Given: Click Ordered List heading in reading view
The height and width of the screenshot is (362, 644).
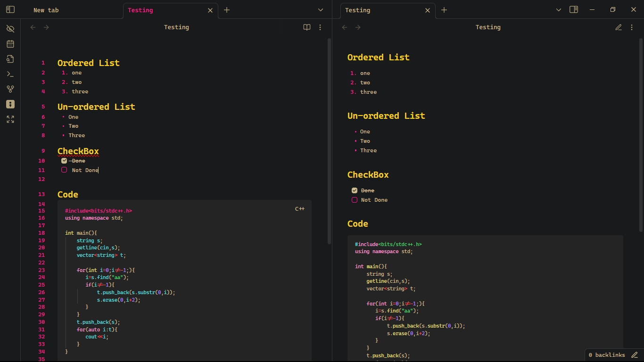Looking at the screenshot, I should tap(379, 58).
